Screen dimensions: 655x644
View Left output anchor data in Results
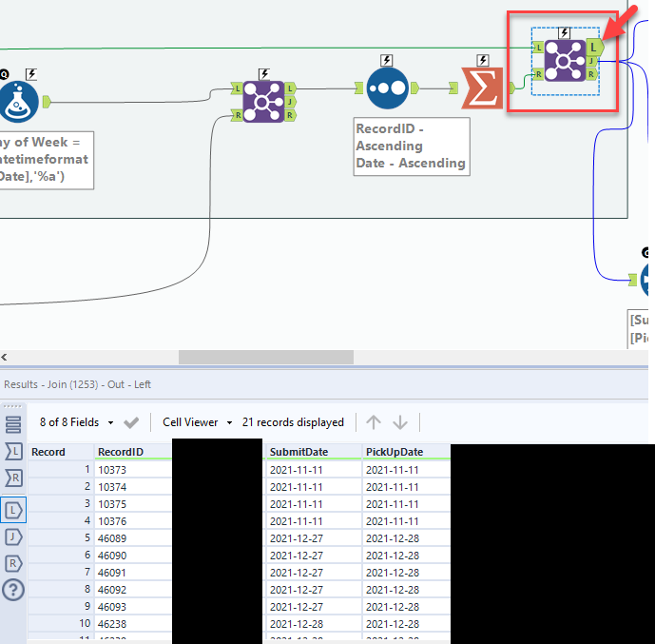click(x=13, y=510)
